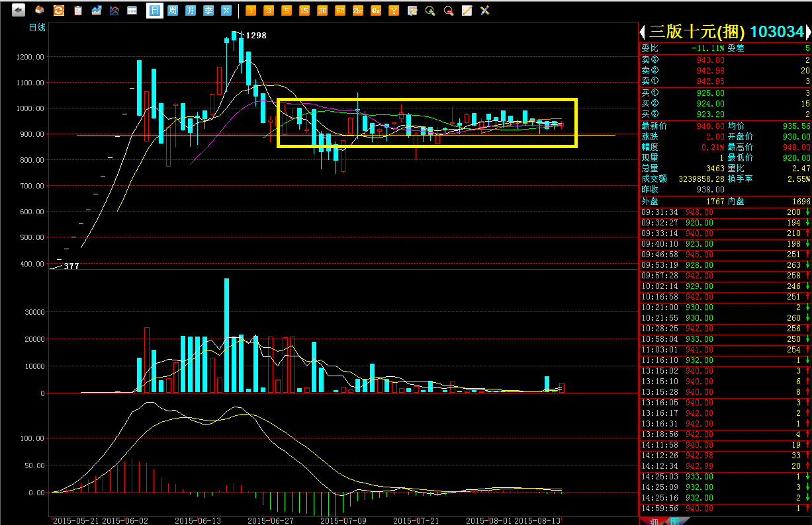This screenshot has width=812, height=525.
Task: Open the notepad pencil icon
Action: (467, 11)
